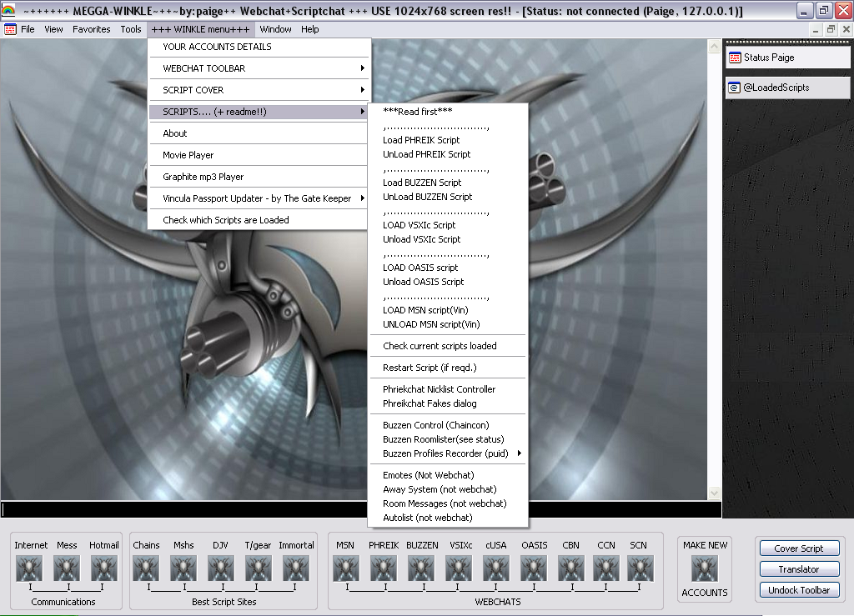Image resolution: width=854 pixels, height=616 pixels.
Task: Select Unload OASIS Script
Action: (448, 282)
